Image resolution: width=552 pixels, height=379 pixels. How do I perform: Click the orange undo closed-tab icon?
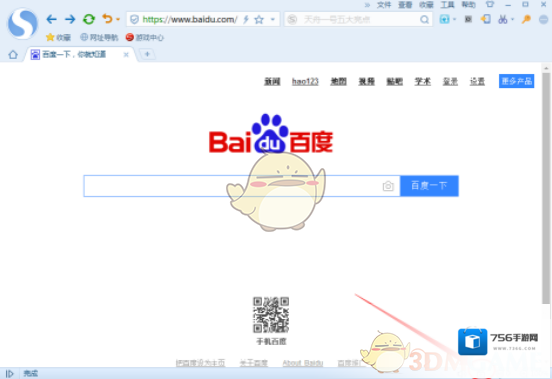click(x=107, y=19)
